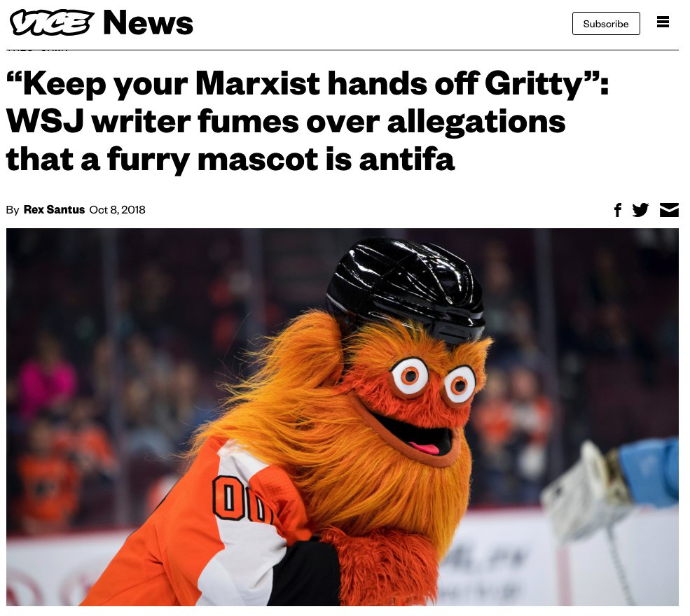Open author Rex Santus profile link
The height and width of the screenshot is (616, 690).
click(54, 209)
